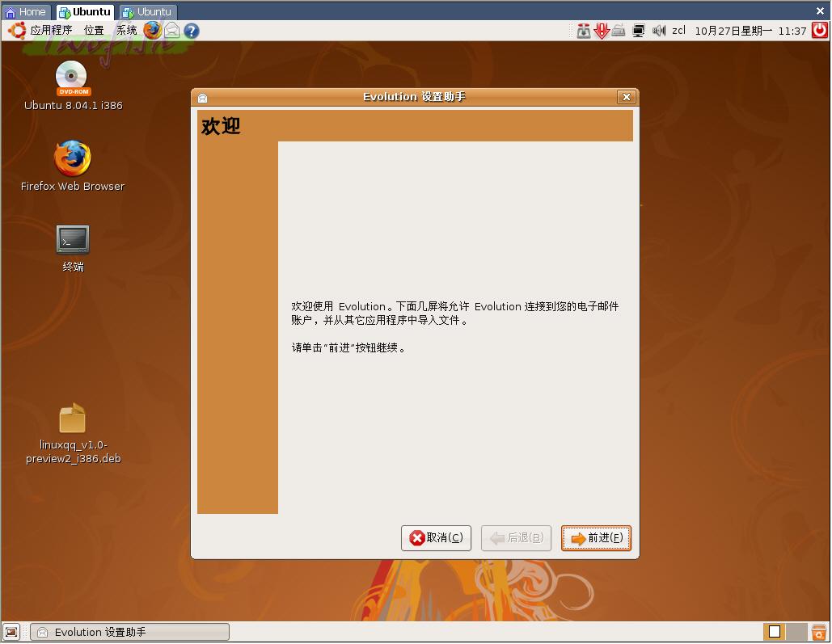Open the blue Help question mark icon
This screenshot has width=832, height=644.
[192, 31]
